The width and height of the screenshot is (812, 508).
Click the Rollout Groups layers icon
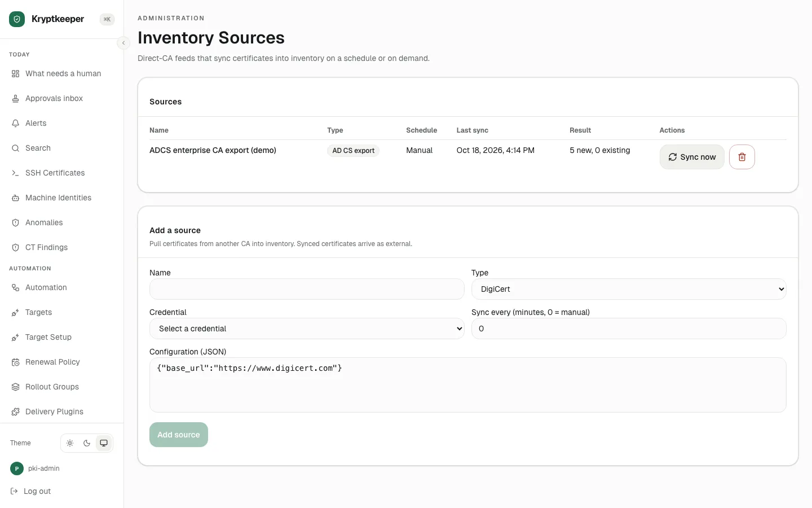pyautogui.click(x=15, y=387)
